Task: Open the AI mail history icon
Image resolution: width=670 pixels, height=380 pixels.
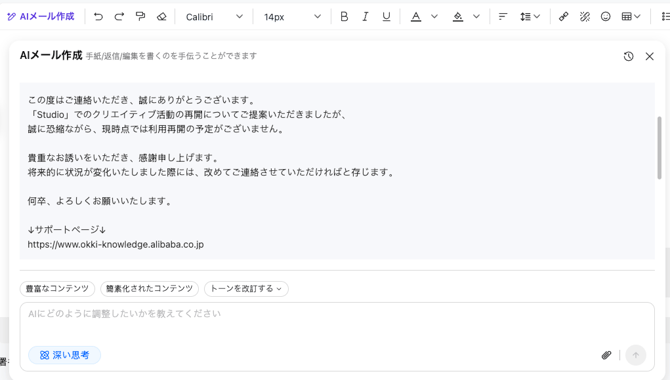Action: (628, 56)
